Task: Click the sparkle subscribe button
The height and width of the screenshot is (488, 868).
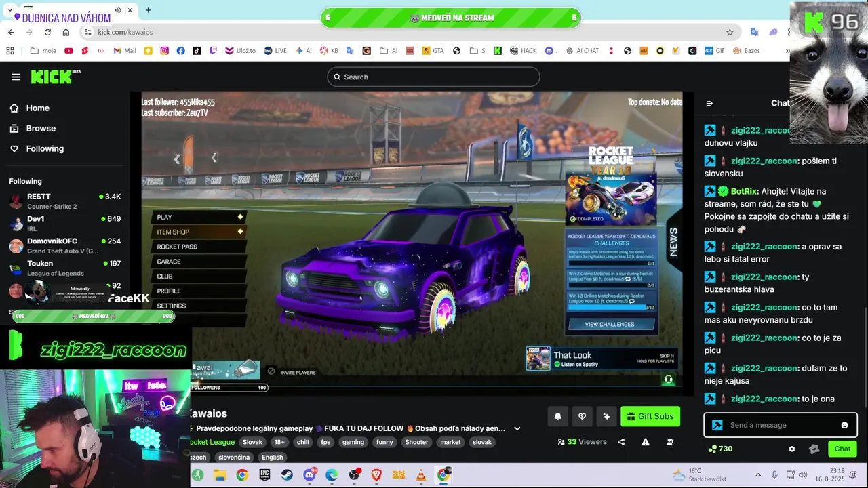Action: 606,416
